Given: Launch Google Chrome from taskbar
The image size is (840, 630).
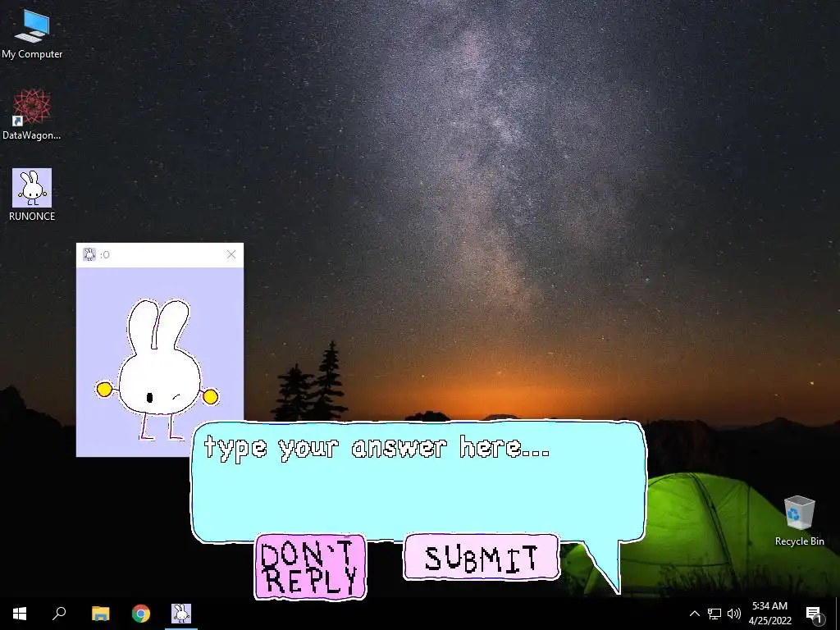Looking at the screenshot, I should 141,614.
